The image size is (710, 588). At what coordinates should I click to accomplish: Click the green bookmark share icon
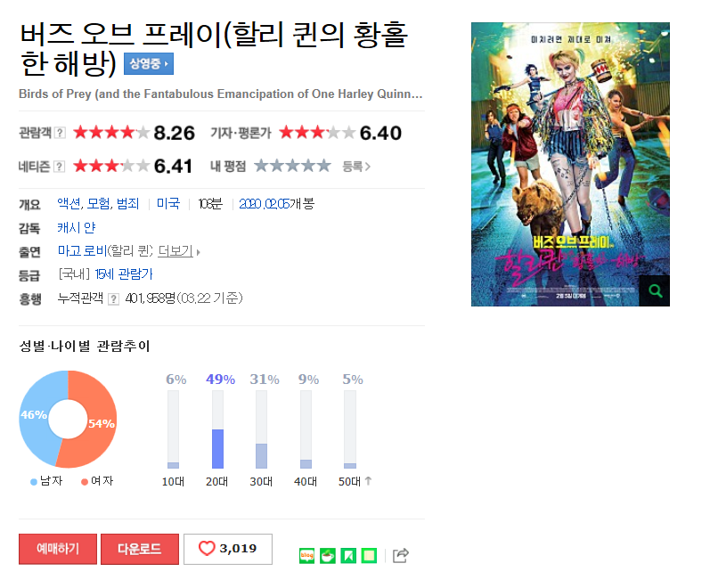tap(348, 555)
